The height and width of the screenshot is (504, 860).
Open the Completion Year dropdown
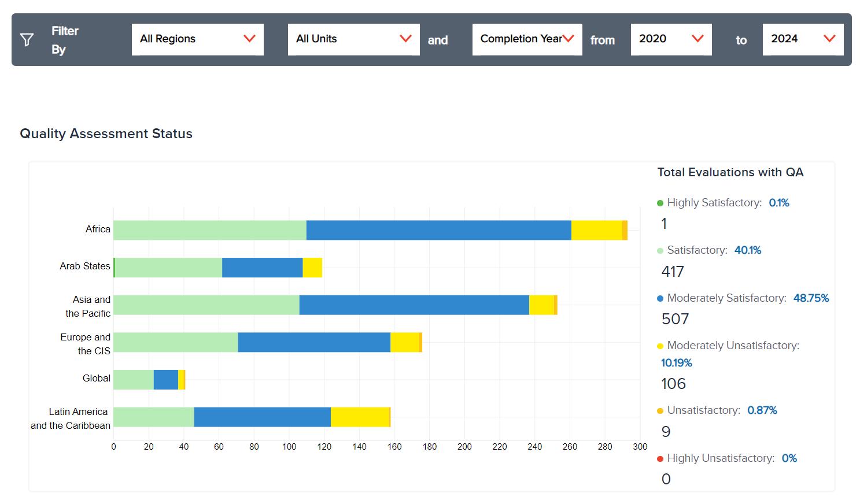[527, 39]
